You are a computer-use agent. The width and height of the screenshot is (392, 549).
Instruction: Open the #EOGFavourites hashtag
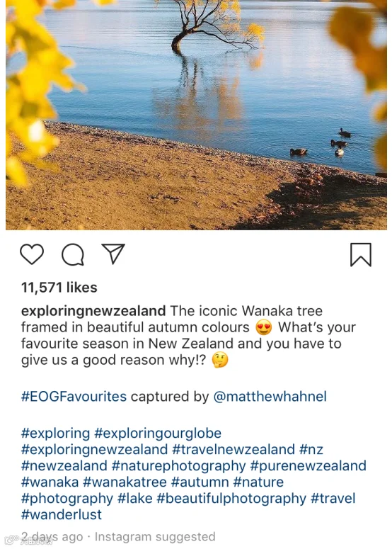74,397
